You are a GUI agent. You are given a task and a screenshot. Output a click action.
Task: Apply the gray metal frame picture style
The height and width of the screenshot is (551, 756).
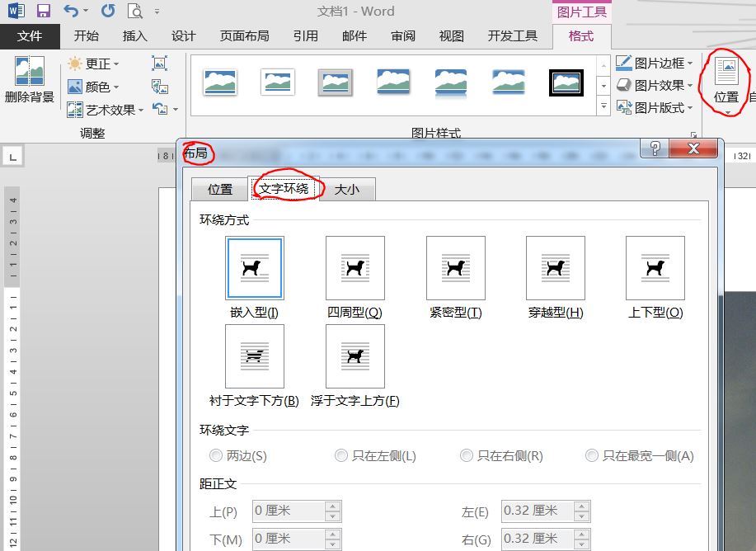coord(335,82)
